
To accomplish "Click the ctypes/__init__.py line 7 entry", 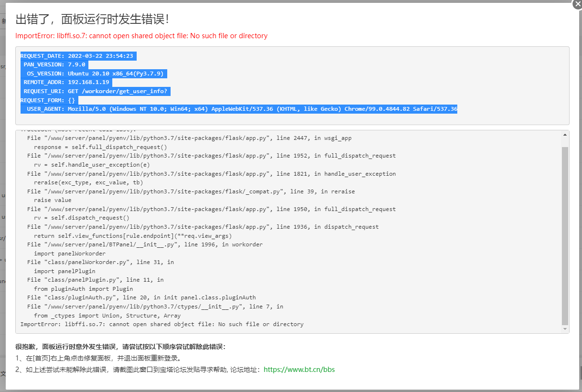I will (x=155, y=307).
